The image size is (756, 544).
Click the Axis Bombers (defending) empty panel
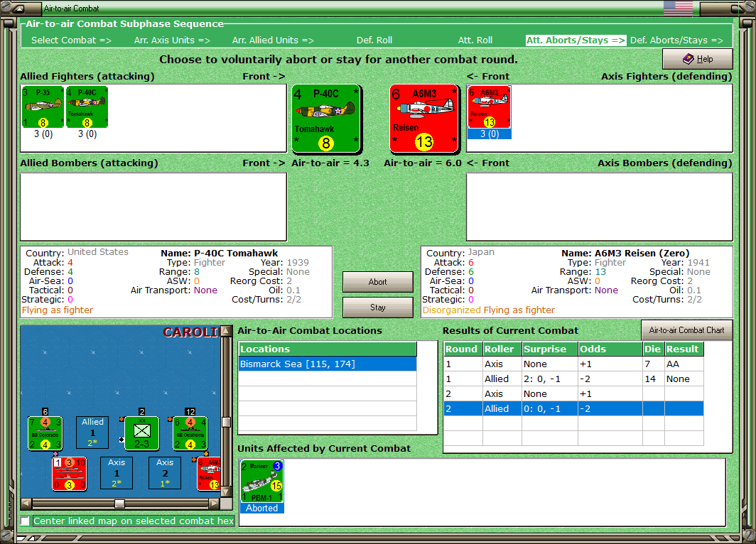pos(599,207)
